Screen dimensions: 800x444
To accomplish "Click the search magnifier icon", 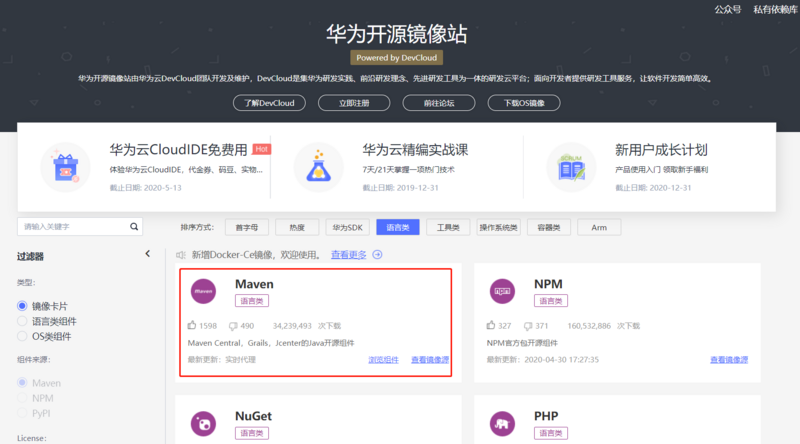I will (134, 227).
